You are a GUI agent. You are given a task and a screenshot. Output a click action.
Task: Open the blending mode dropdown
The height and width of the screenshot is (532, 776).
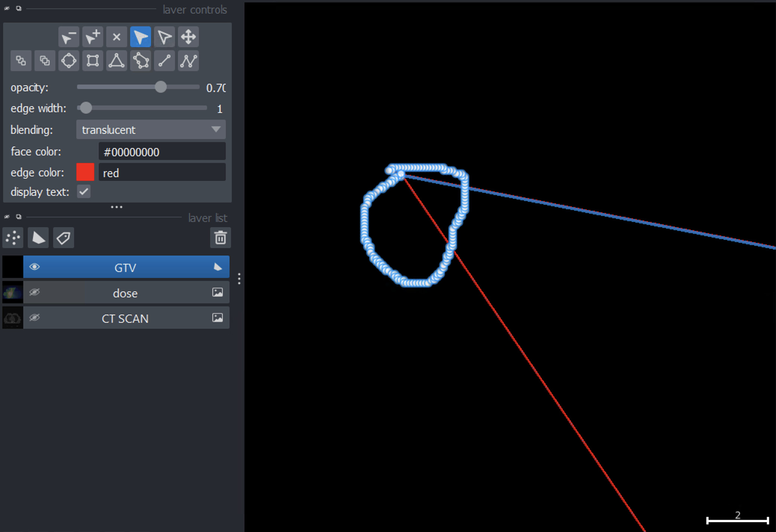tap(151, 130)
